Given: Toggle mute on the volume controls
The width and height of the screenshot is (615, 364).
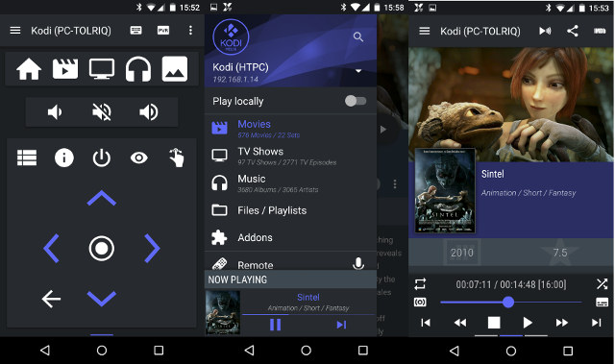Looking at the screenshot, I should point(102,112).
